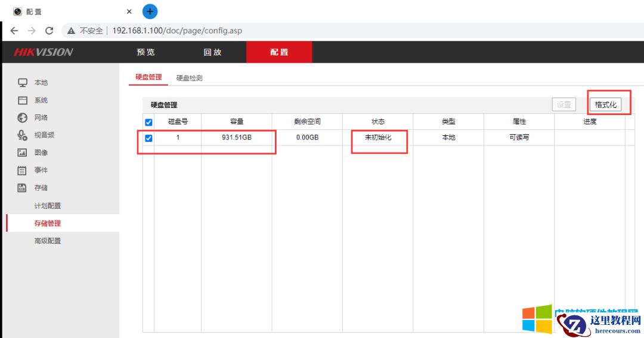Click the 未初始化 status cell
Image resolution: width=644 pixels, height=338 pixels.
coord(378,137)
